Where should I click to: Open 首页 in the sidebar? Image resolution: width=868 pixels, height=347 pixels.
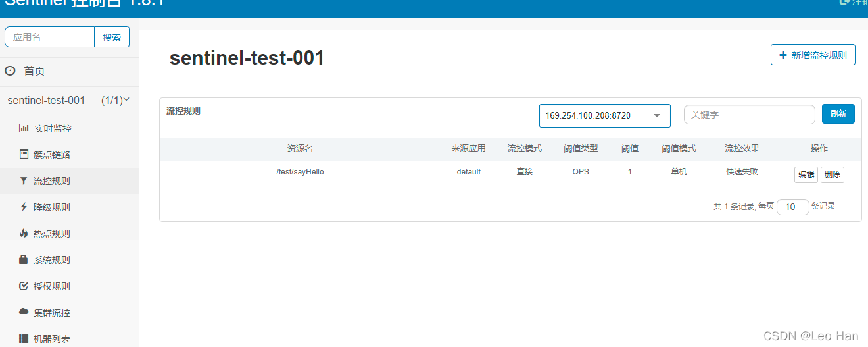(34, 71)
